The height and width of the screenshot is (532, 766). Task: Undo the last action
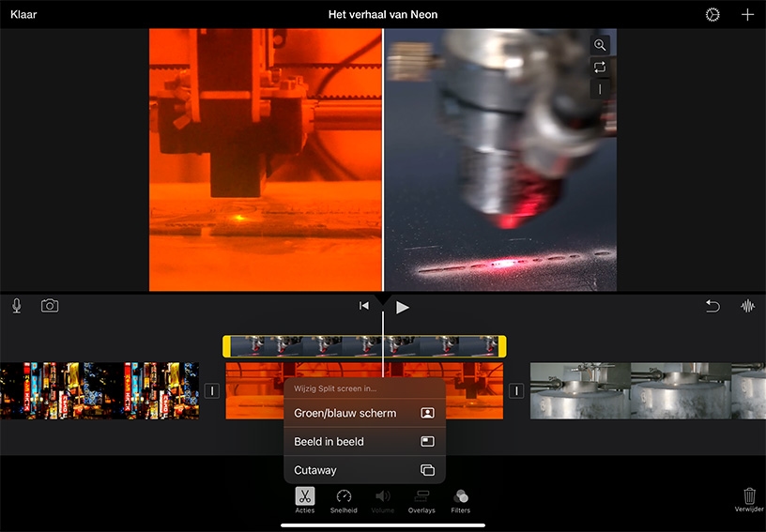point(712,306)
